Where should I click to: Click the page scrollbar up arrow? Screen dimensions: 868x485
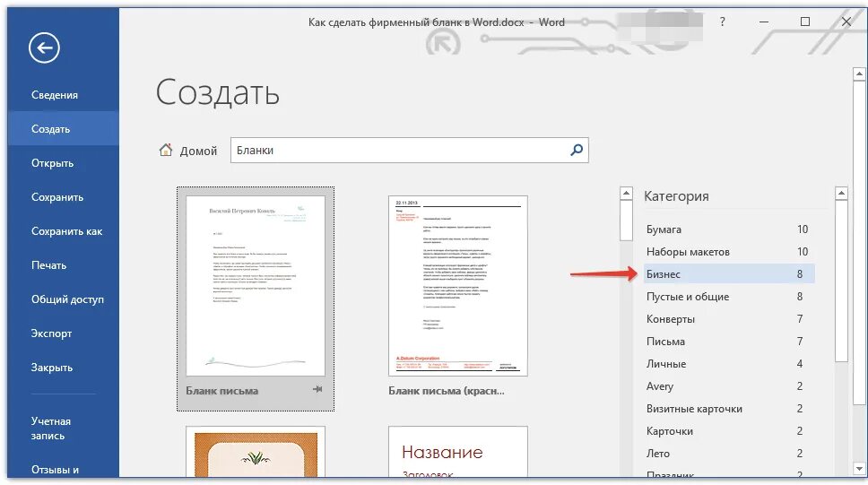859,74
